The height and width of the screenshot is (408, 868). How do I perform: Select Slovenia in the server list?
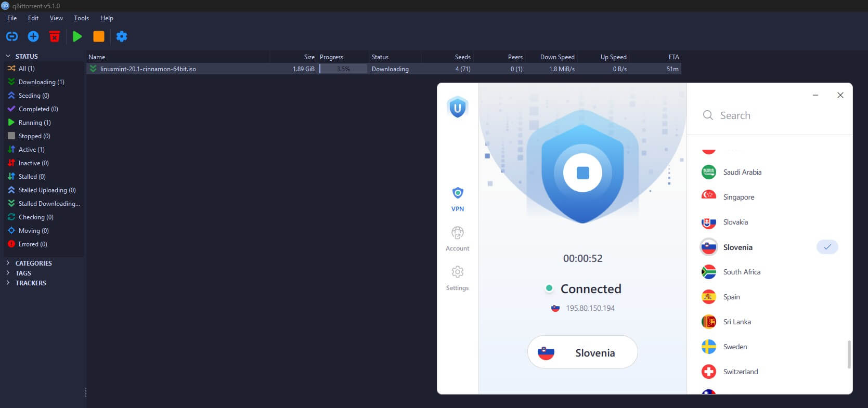(770, 247)
